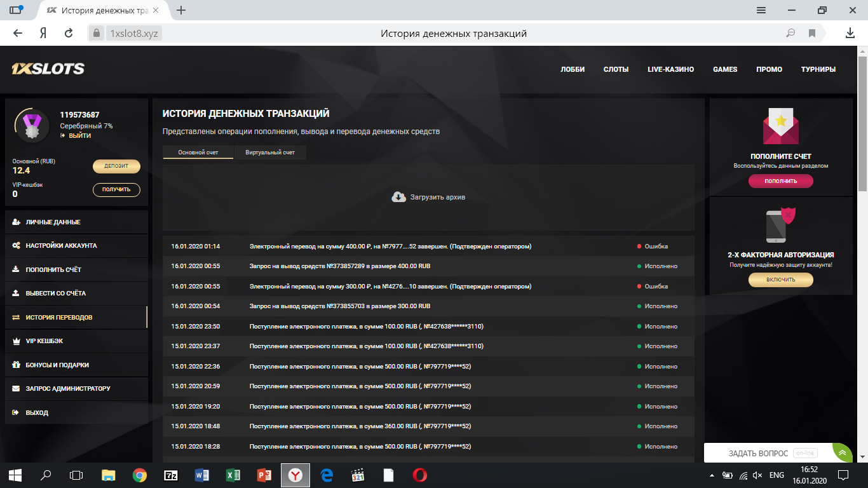Open ВЫВЕСТИ СО СЧЁТА sidebar item

coord(76,293)
